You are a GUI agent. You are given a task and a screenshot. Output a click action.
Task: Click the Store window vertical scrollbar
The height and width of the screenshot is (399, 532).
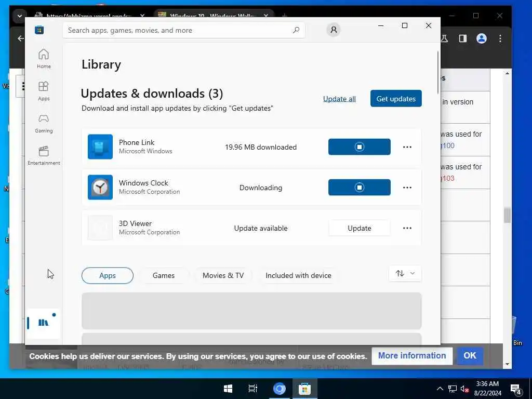coord(438,72)
